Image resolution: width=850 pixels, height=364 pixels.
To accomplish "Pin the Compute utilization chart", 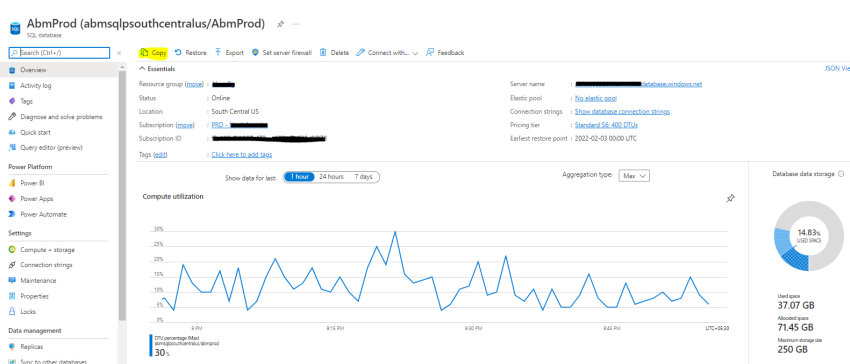I will 730,199.
